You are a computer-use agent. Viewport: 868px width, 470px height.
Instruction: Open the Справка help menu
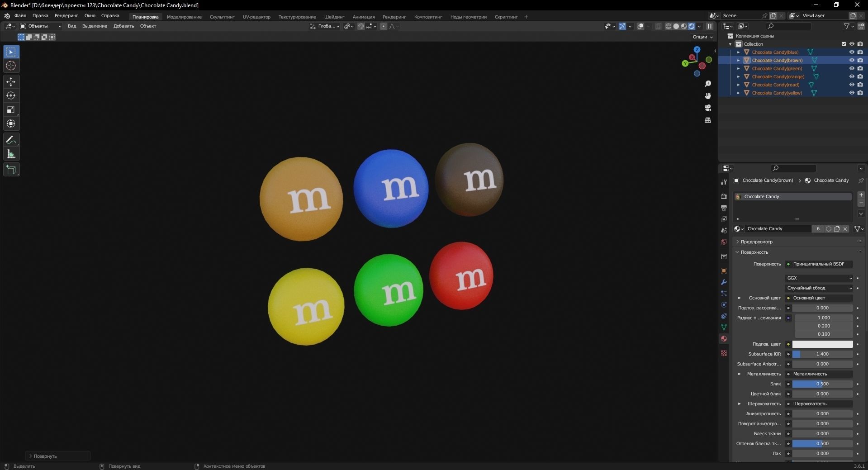[x=110, y=16]
